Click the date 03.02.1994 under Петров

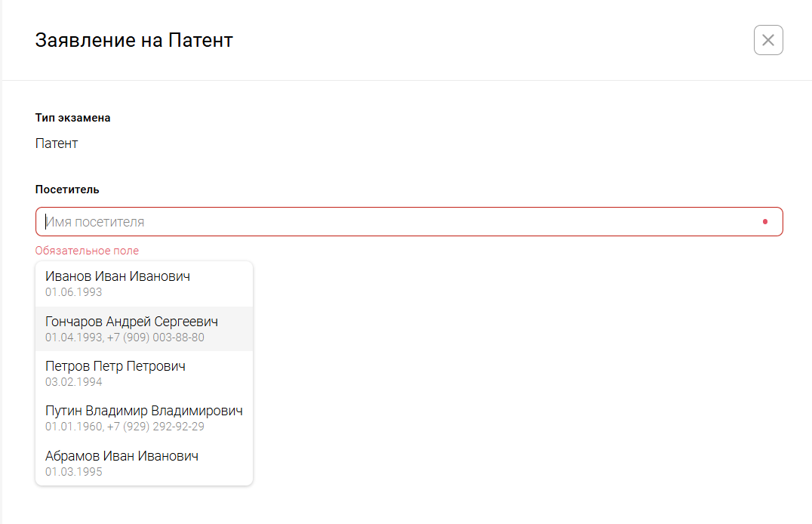73,382
